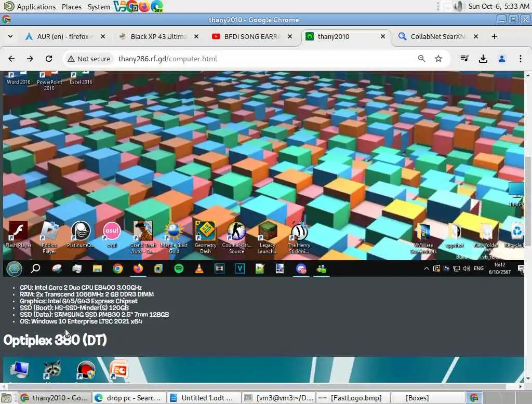Screen dimensions: 532x404
Task: Switch to the [Boxes] window in taskbar
Action: point(428,398)
